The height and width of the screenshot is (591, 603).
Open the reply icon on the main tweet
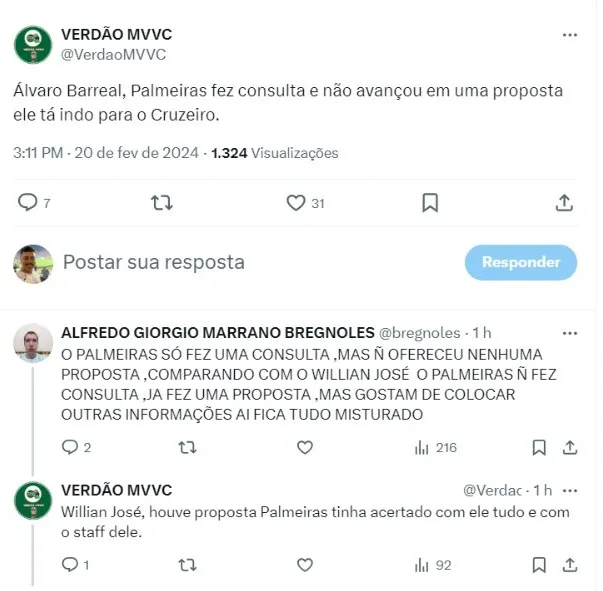click(x=28, y=202)
